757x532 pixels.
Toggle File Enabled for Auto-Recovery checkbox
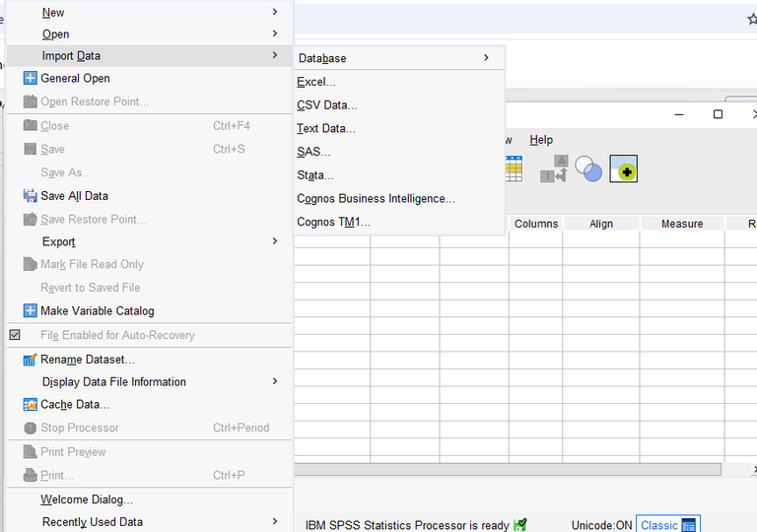[x=15, y=335]
